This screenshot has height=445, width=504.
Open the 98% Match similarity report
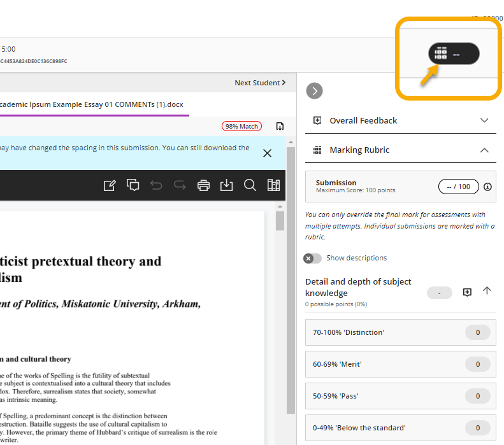point(241,126)
